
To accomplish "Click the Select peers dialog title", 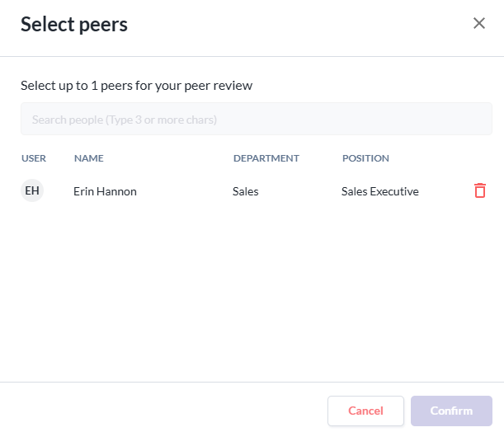I will tap(74, 25).
